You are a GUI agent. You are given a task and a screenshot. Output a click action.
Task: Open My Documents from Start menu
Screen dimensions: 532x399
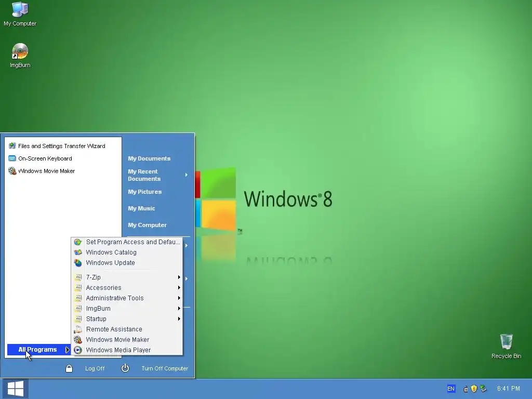click(149, 158)
